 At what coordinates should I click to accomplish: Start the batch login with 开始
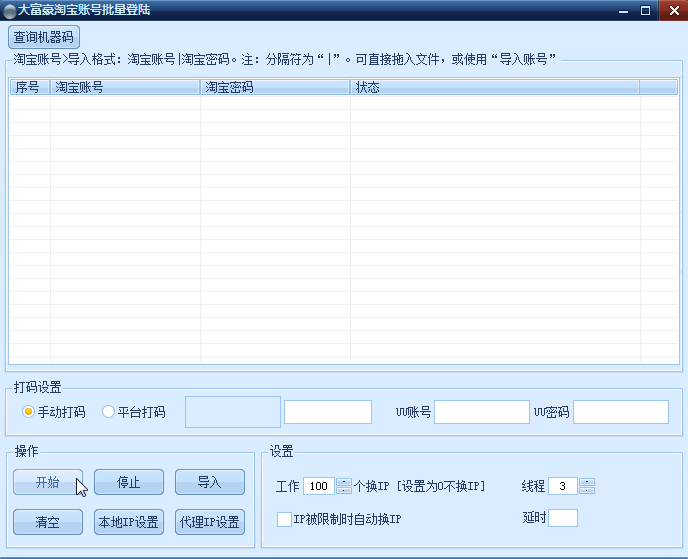pos(48,482)
